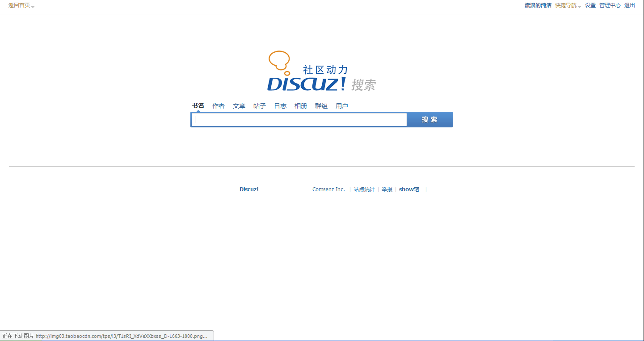Focus the search keyword input box
Image resolution: width=644 pixels, height=341 pixels.
[x=299, y=119]
